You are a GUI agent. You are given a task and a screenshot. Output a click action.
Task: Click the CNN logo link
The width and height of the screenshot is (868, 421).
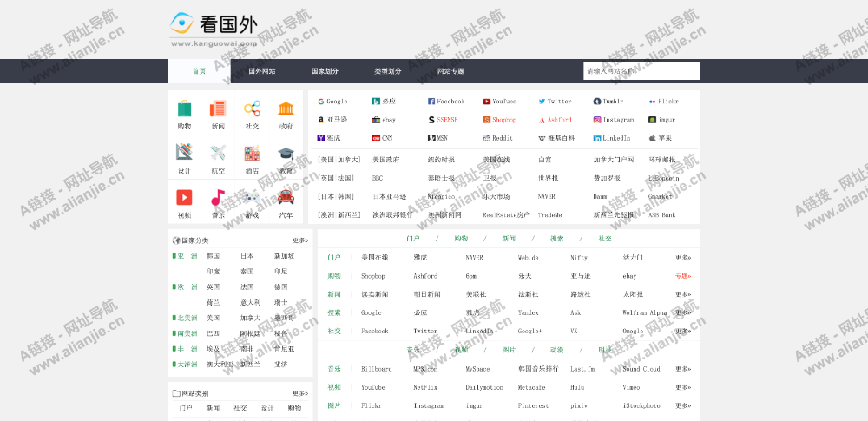click(383, 138)
